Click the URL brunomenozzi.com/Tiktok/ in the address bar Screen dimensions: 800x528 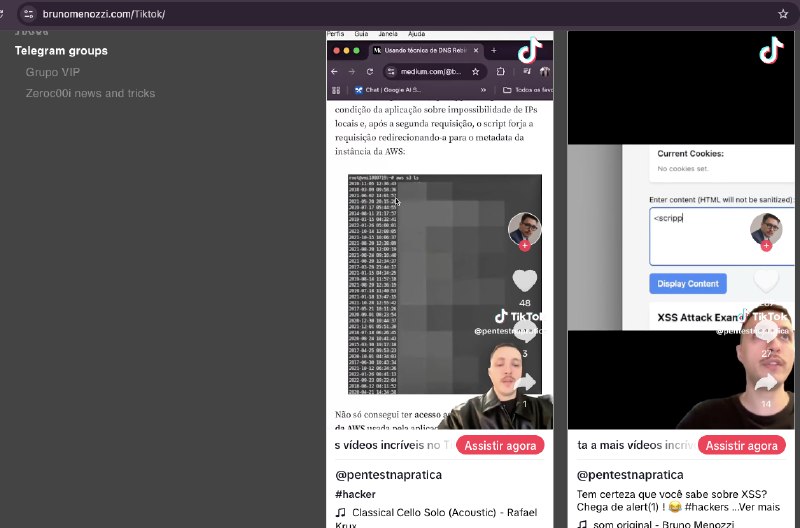pos(104,14)
